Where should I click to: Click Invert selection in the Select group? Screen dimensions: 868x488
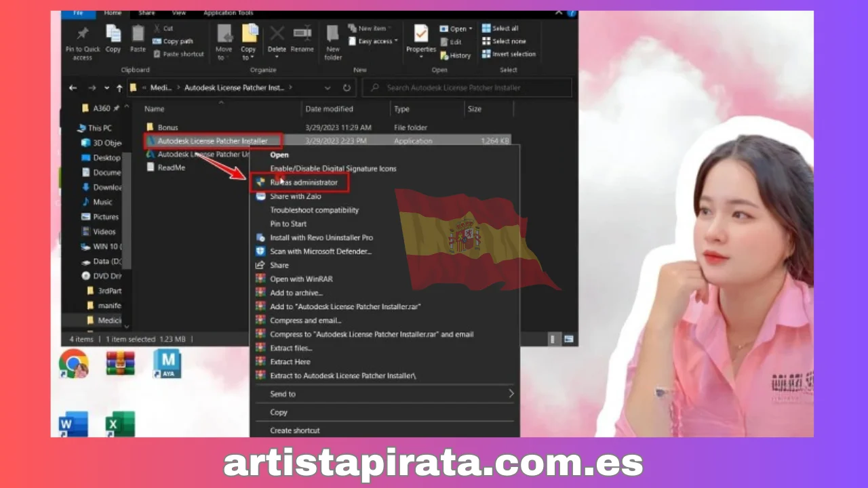point(509,54)
